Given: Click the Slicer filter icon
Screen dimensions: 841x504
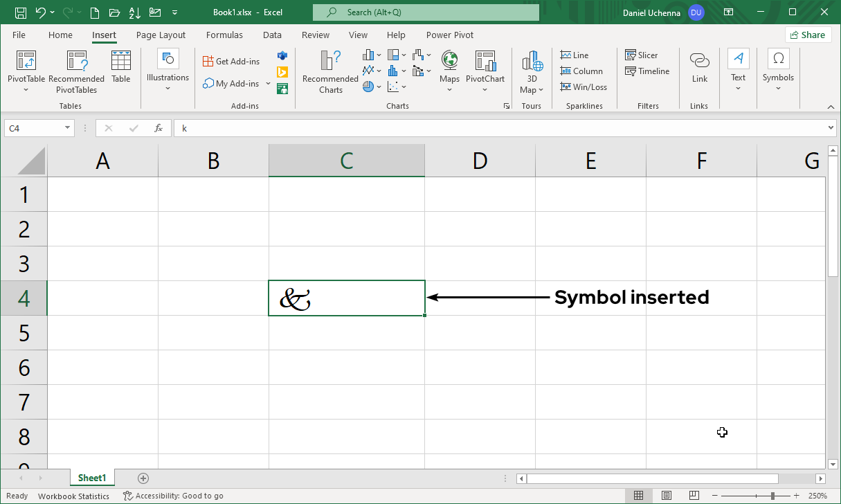Looking at the screenshot, I should [x=641, y=55].
